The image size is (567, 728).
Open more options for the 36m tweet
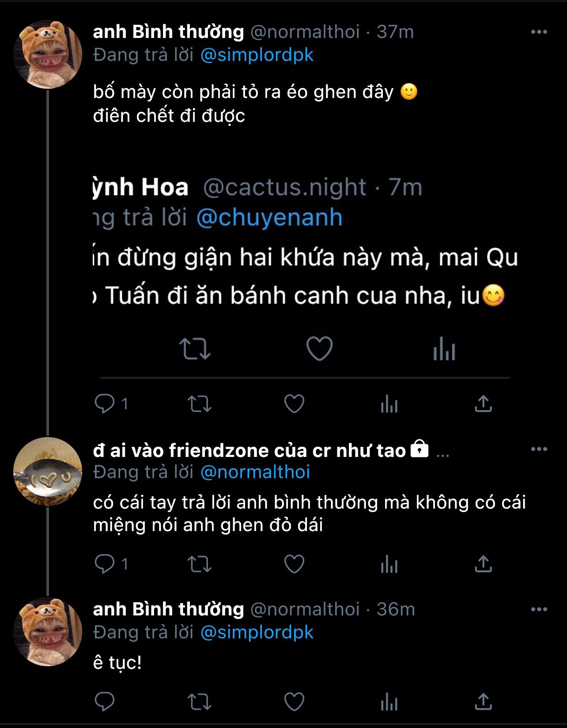tap(539, 609)
